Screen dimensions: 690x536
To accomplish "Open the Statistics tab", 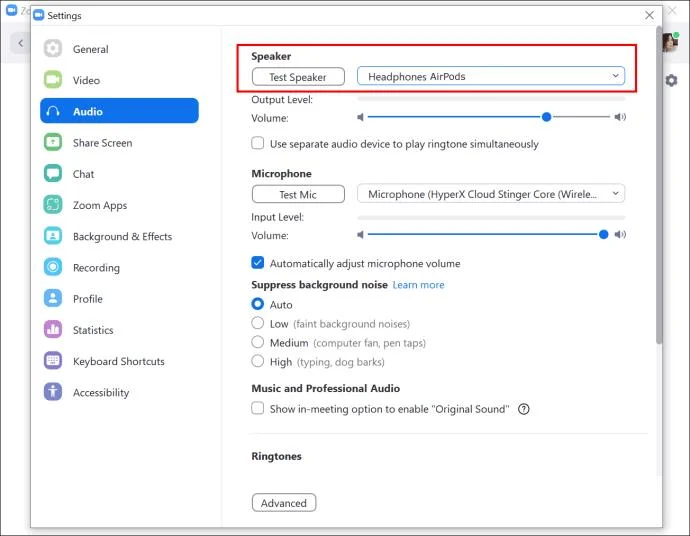I will coord(119,330).
